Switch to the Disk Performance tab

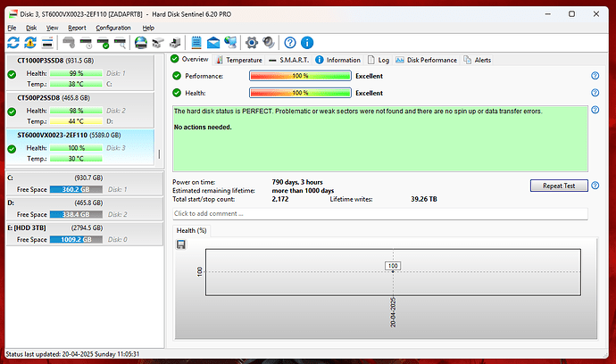click(426, 60)
